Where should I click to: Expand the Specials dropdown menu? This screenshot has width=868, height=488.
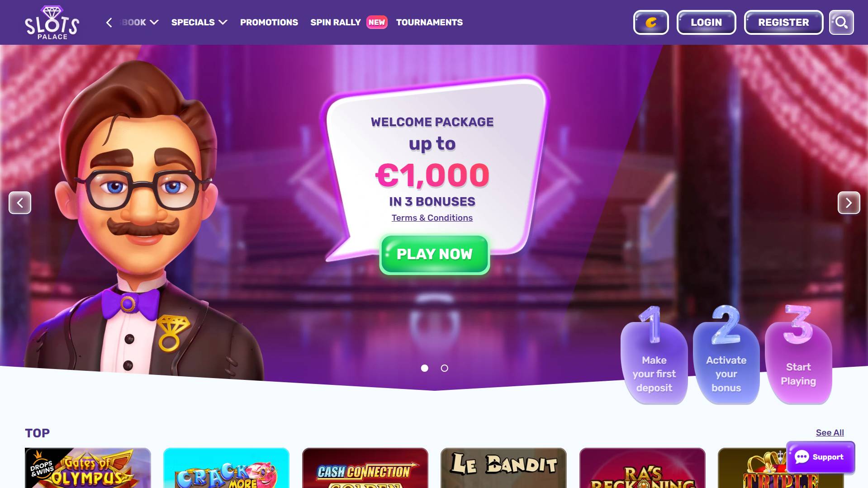[x=199, y=22]
